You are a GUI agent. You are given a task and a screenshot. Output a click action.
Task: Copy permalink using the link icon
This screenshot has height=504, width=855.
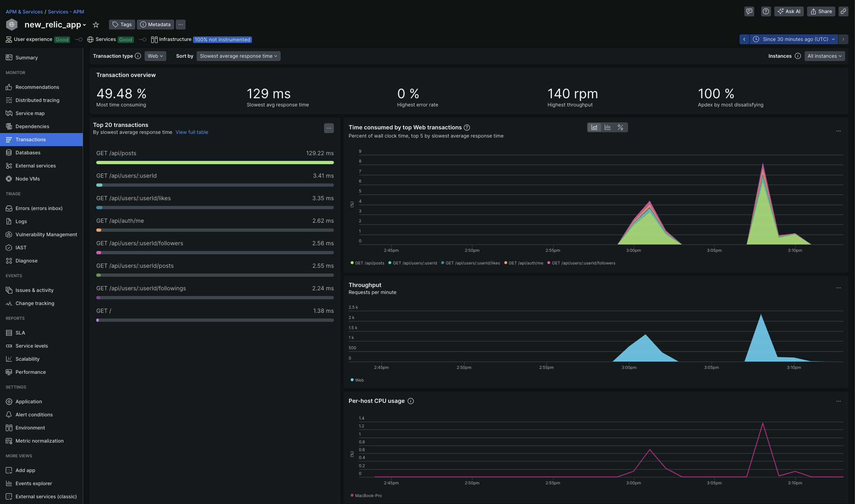click(x=843, y=11)
